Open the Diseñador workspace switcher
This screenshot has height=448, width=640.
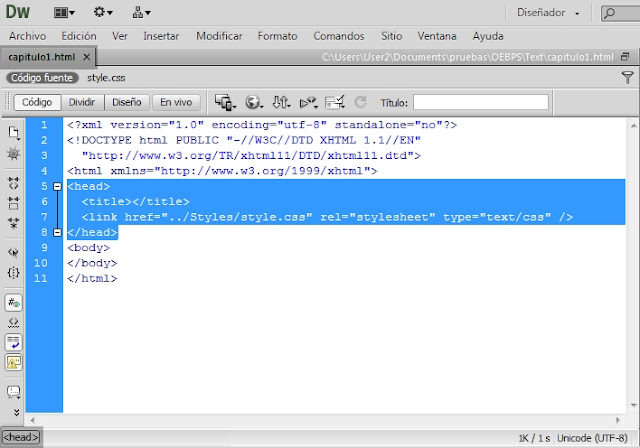[x=548, y=13]
